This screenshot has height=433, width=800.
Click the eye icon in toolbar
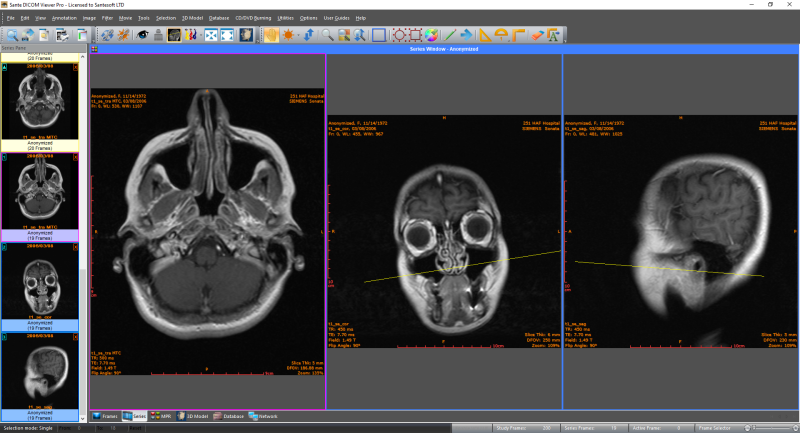(143, 35)
